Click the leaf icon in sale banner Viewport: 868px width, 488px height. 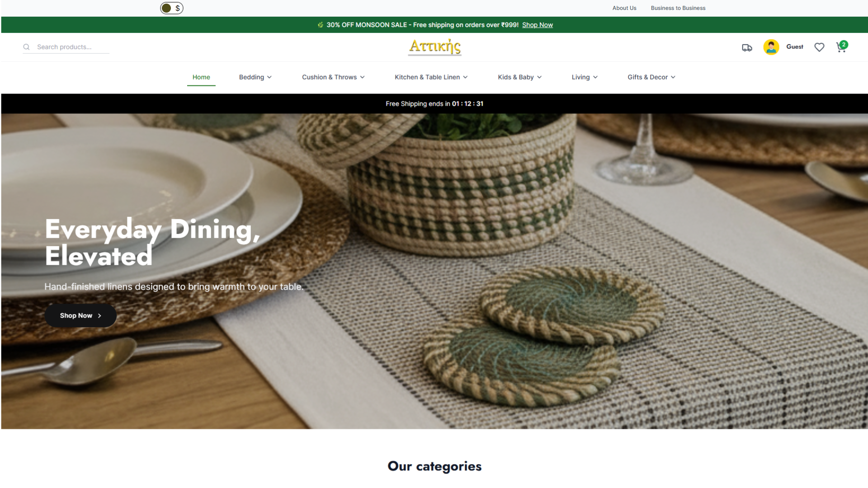(321, 25)
